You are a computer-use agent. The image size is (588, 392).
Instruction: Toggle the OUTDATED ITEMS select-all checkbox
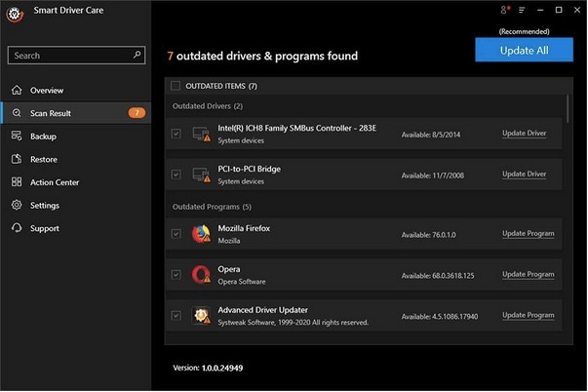point(176,86)
